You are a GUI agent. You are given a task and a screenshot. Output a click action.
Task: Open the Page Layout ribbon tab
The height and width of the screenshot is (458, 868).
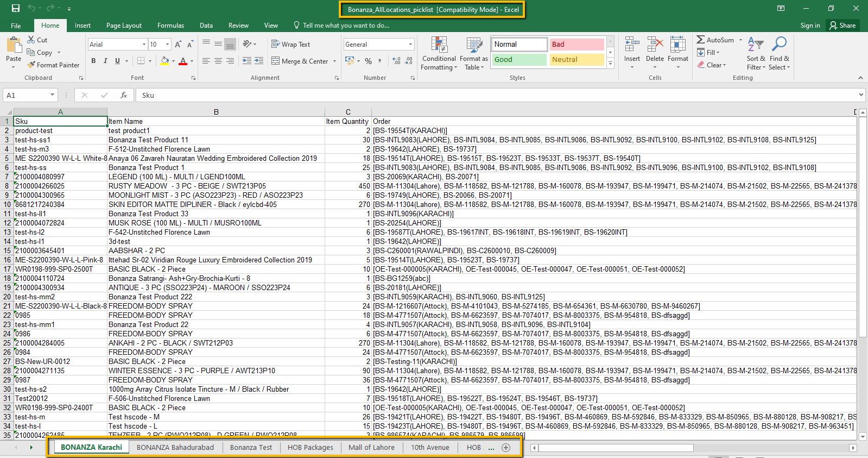pos(124,26)
